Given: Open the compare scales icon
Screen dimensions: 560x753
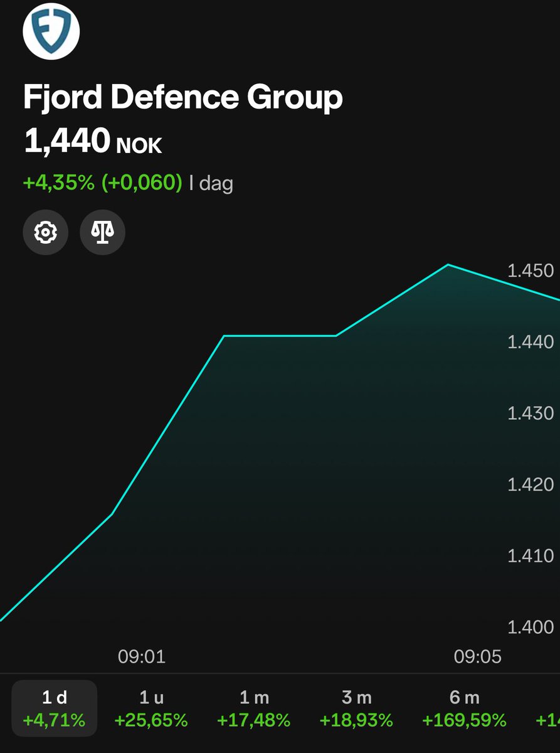Looking at the screenshot, I should [103, 233].
